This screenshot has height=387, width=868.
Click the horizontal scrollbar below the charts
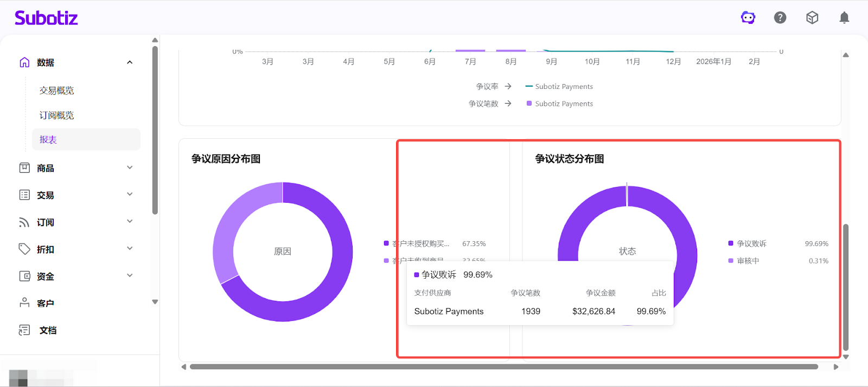(x=503, y=367)
